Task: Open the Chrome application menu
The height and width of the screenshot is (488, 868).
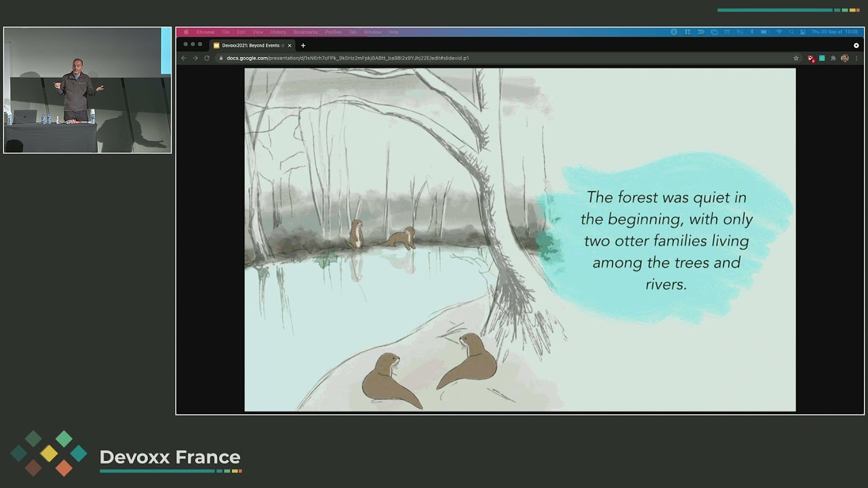Action: pyautogui.click(x=205, y=32)
